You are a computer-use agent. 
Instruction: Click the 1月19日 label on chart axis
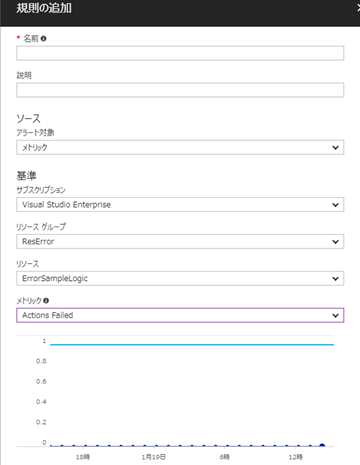pos(153,457)
